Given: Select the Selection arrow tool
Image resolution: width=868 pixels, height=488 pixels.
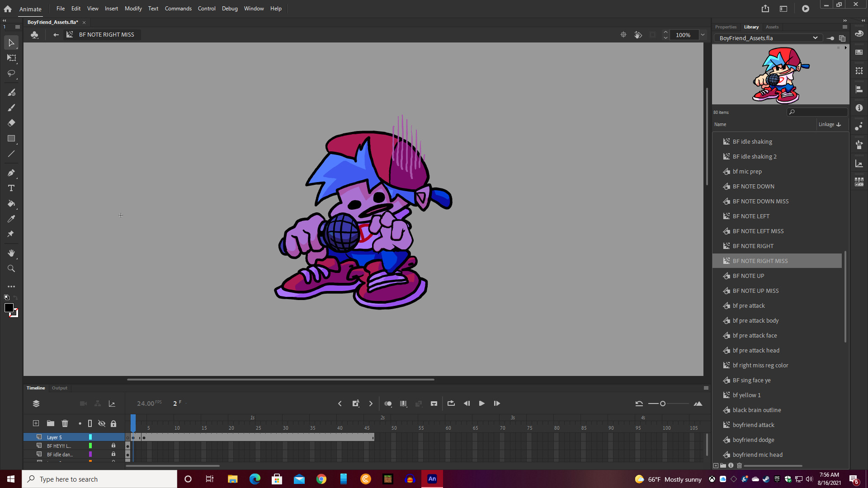Looking at the screenshot, I should [x=11, y=43].
